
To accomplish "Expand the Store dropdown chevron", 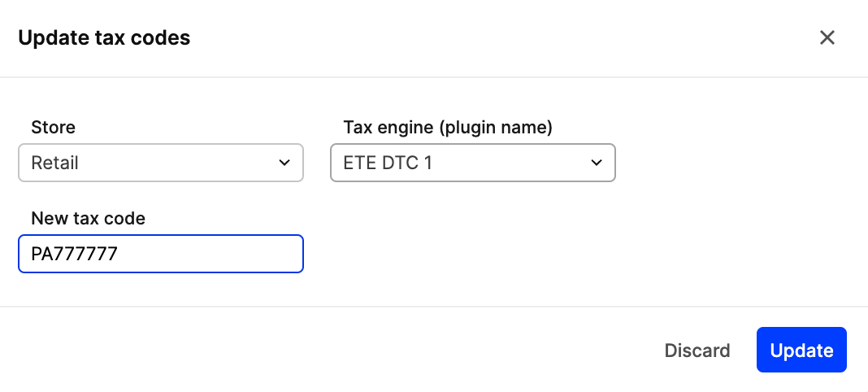I will 284,163.
